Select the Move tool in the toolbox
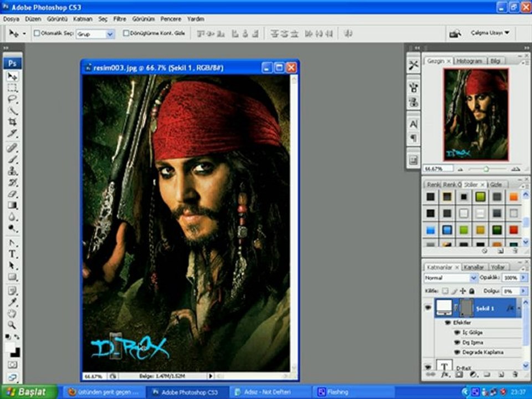The image size is (532, 399). click(x=13, y=76)
